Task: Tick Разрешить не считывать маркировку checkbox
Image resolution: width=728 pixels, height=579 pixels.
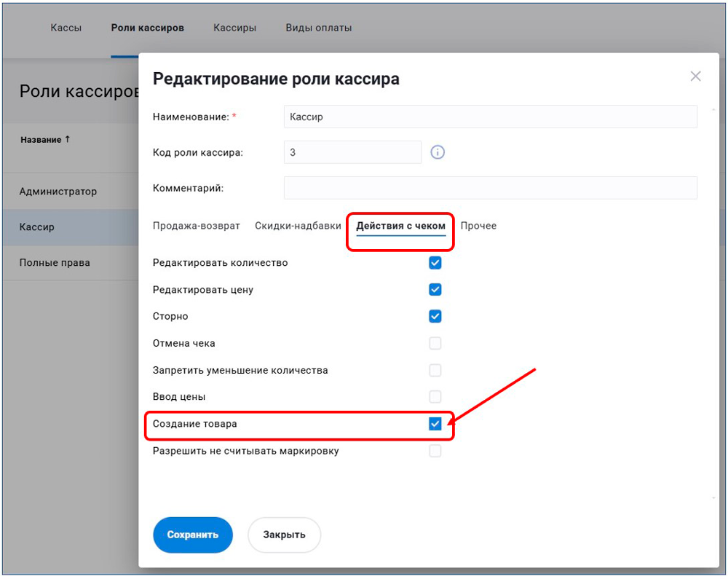Action: tap(435, 451)
